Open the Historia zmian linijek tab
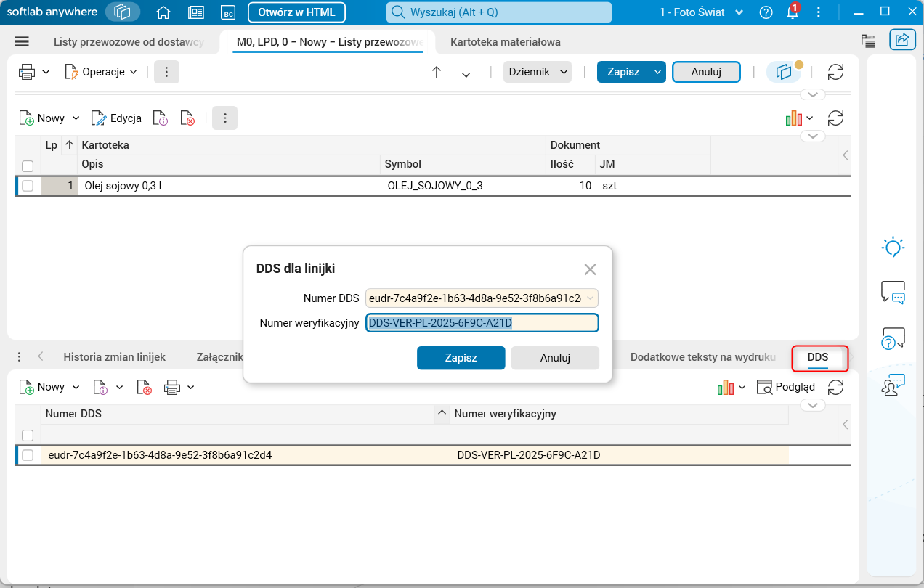Image resolution: width=924 pixels, height=588 pixels. click(x=115, y=357)
